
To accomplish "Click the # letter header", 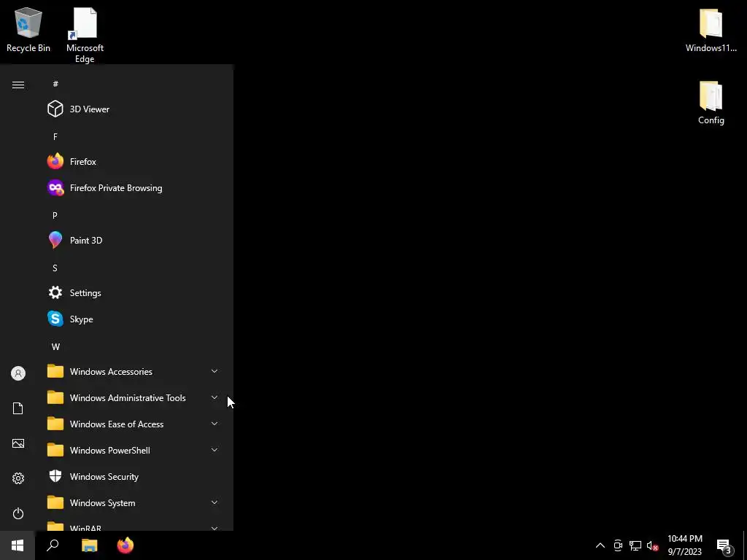I will click(x=55, y=84).
